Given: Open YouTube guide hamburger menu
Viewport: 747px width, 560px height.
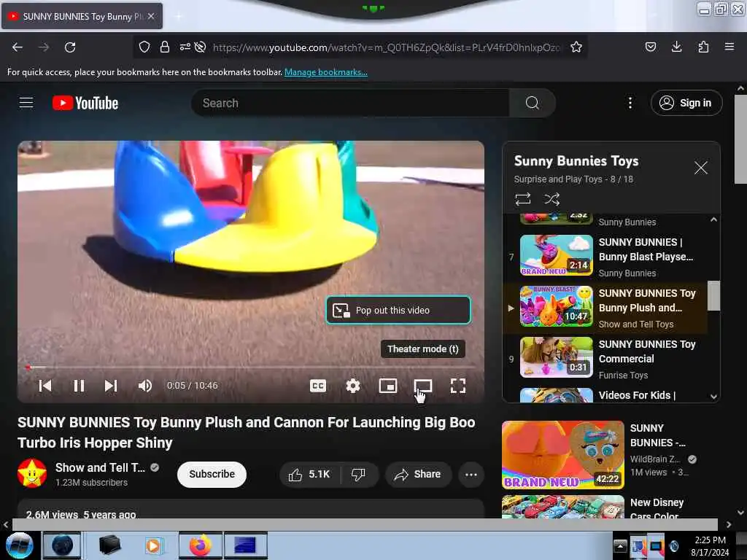Looking at the screenshot, I should tap(26, 103).
